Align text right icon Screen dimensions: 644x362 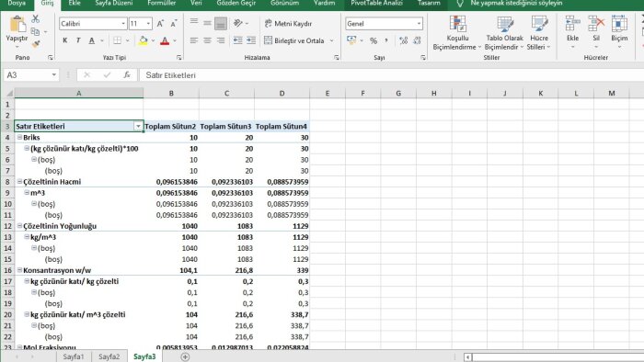pyautogui.click(x=221, y=40)
